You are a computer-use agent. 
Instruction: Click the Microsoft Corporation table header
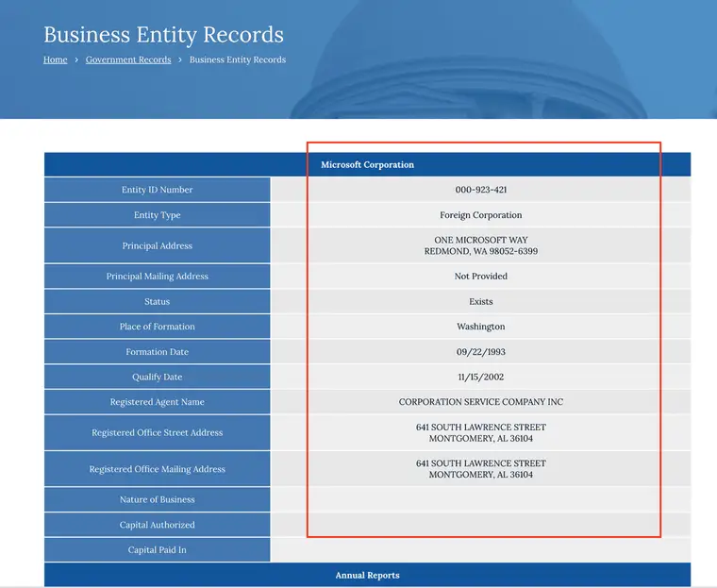(368, 165)
